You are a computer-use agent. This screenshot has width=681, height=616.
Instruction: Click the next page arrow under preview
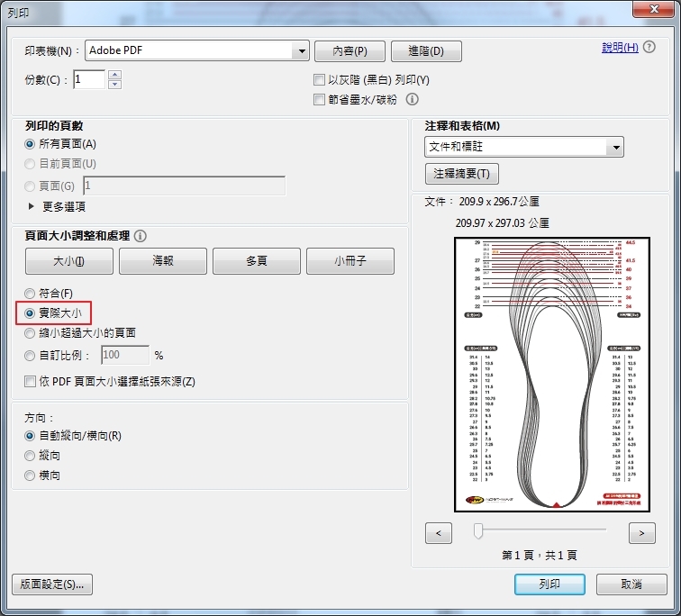pyautogui.click(x=641, y=533)
